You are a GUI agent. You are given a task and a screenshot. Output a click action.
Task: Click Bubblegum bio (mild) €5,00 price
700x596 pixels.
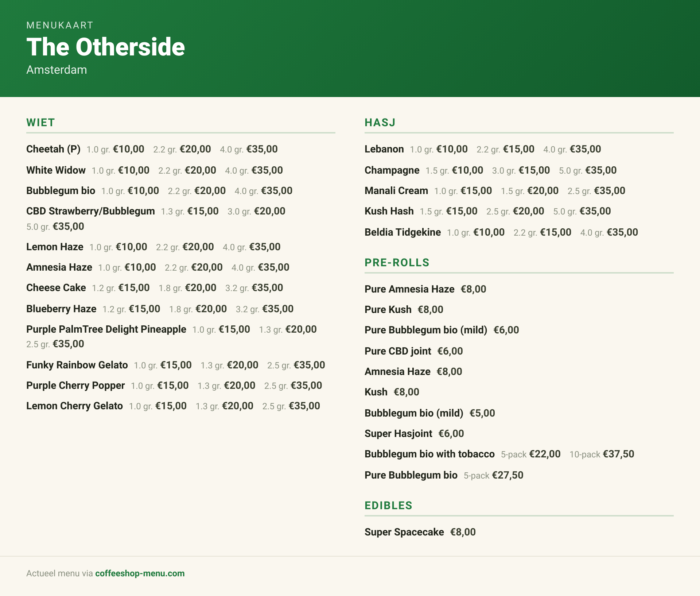coord(482,413)
